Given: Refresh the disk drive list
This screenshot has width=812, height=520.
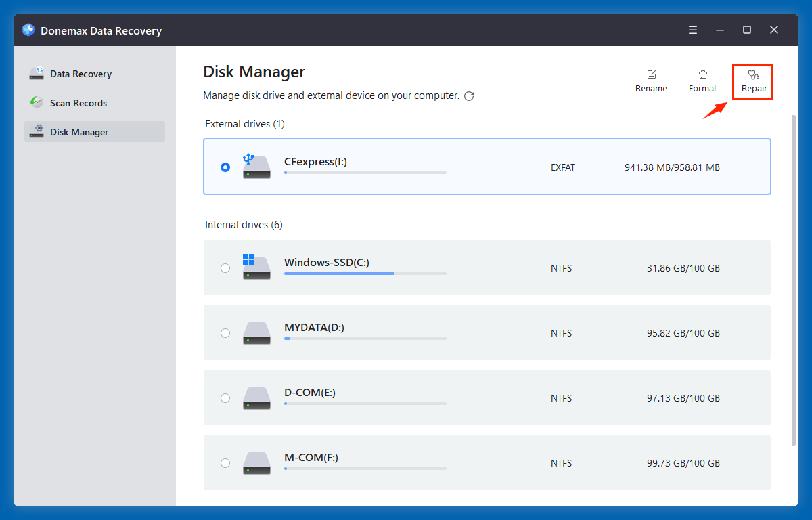Looking at the screenshot, I should [x=470, y=96].
